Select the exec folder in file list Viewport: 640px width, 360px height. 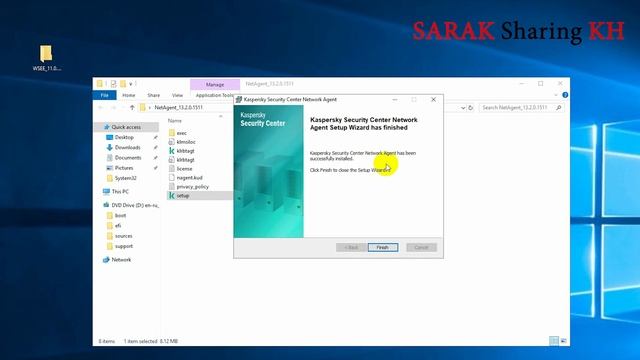[182, 133]
